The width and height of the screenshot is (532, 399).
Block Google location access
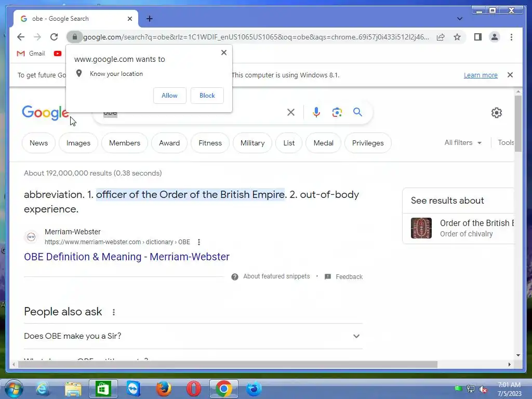pos(207,96)
